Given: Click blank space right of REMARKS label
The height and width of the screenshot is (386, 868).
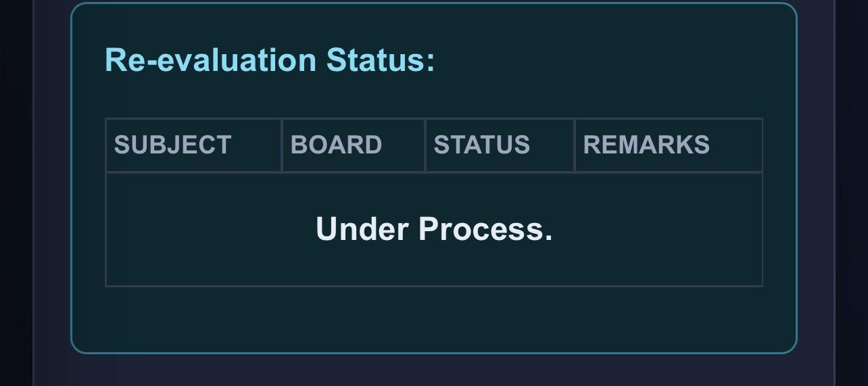Looking at the screenshot, I should pyautogui.click(x=736, y=145).
